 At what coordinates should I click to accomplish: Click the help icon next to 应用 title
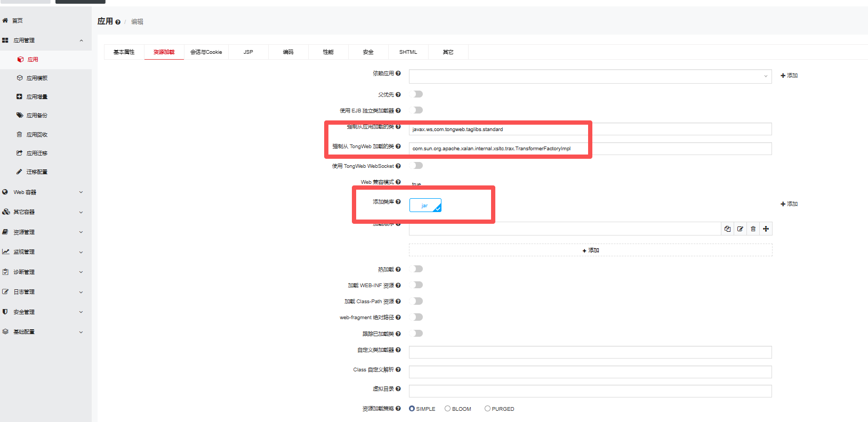(x=118, y=22)
